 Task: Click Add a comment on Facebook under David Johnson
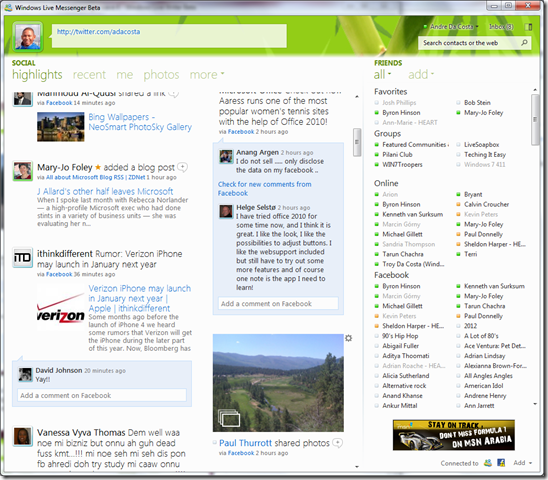click(x=102, y=395)
